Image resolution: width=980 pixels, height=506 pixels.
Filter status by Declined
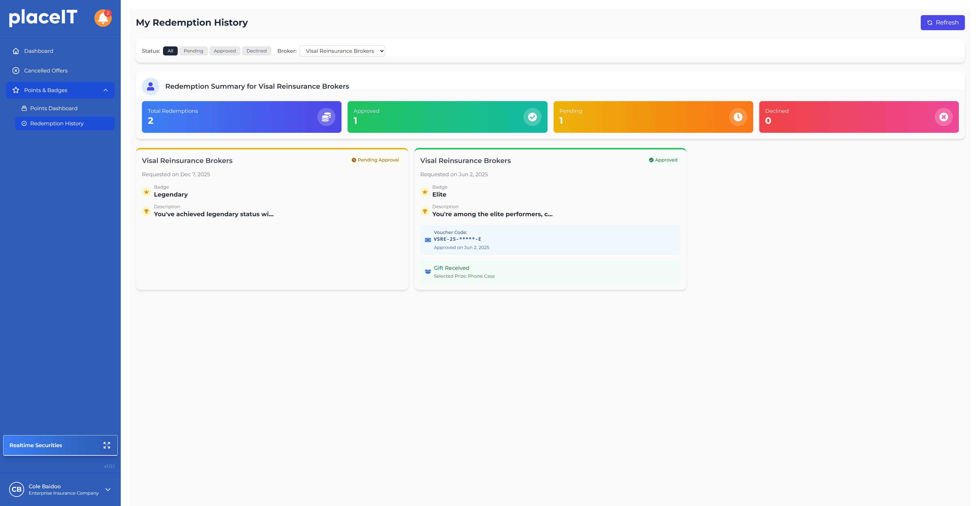(x=256, y=51)
